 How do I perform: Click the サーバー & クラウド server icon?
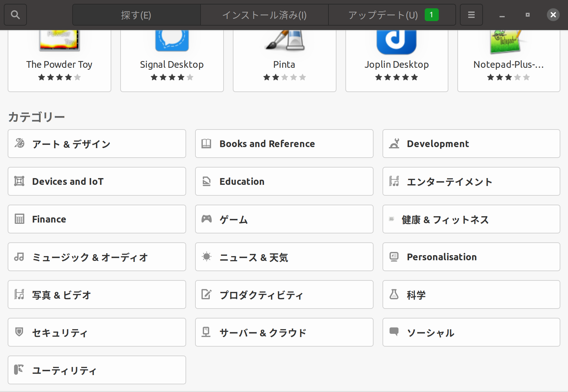(x=206, y=332)
